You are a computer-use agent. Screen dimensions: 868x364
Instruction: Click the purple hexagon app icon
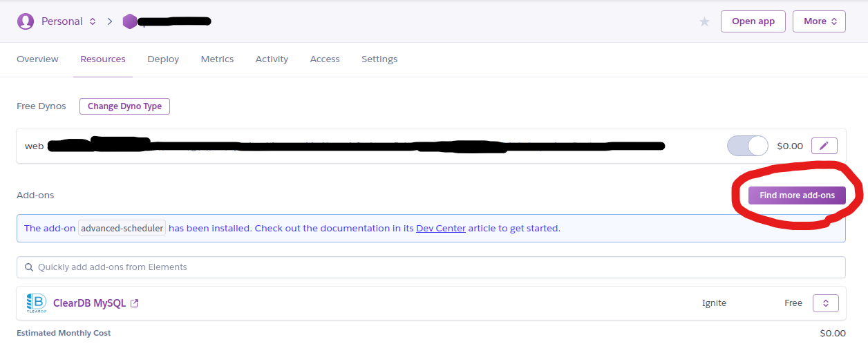[130, 21]
